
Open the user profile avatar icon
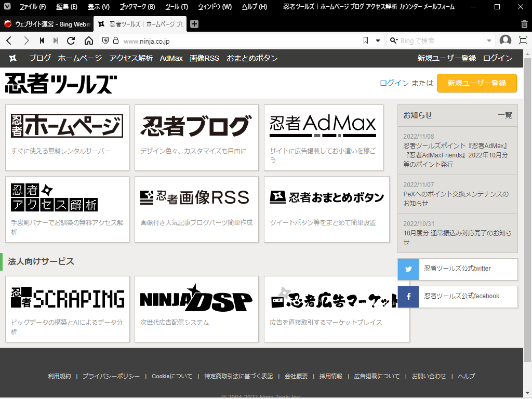click(505, 41)
